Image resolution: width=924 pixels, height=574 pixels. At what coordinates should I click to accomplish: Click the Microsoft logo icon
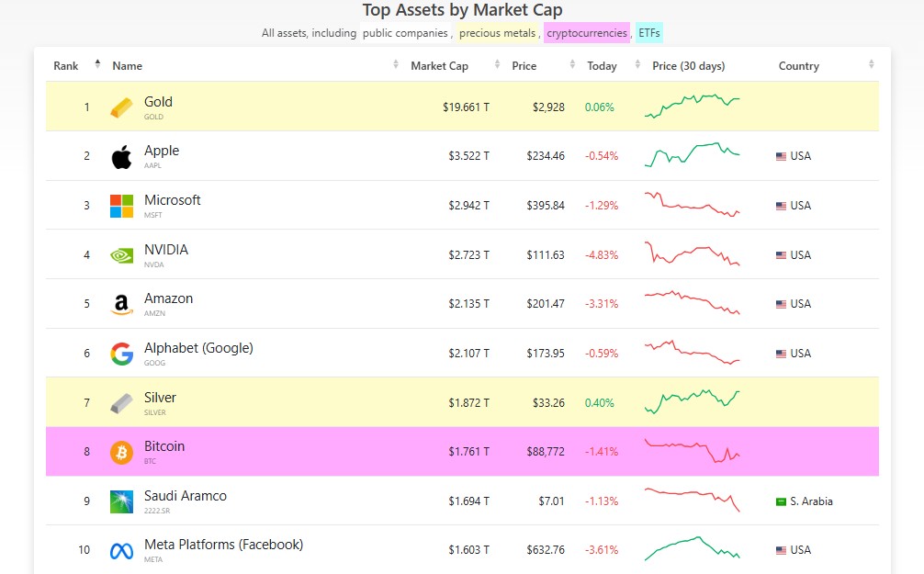(x=121, y=207)
